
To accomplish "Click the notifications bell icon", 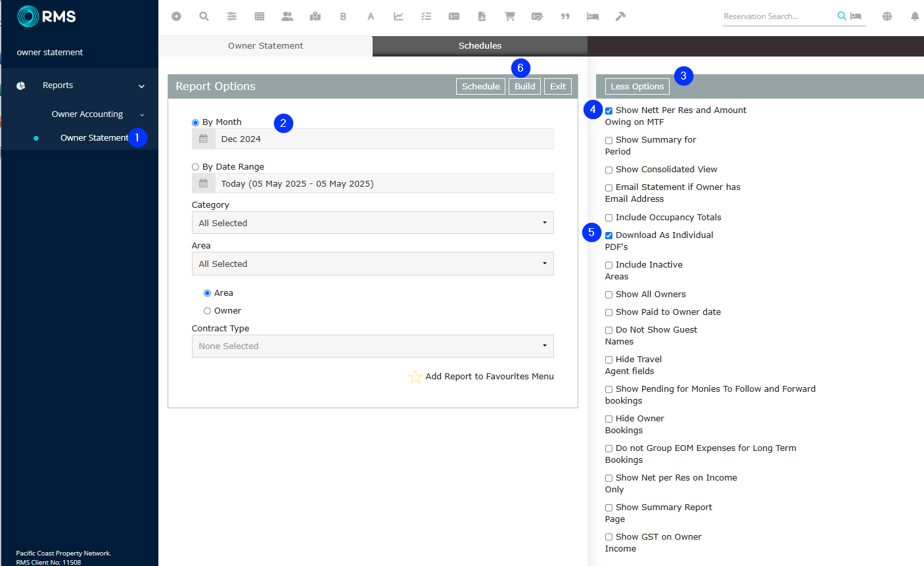I will (x=915, y=16).
